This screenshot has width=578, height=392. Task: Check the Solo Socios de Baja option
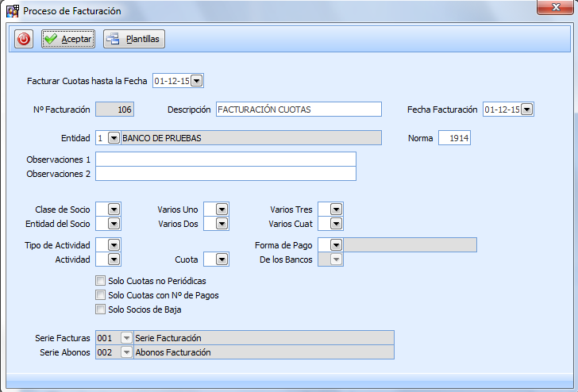[x=100, y=309]
